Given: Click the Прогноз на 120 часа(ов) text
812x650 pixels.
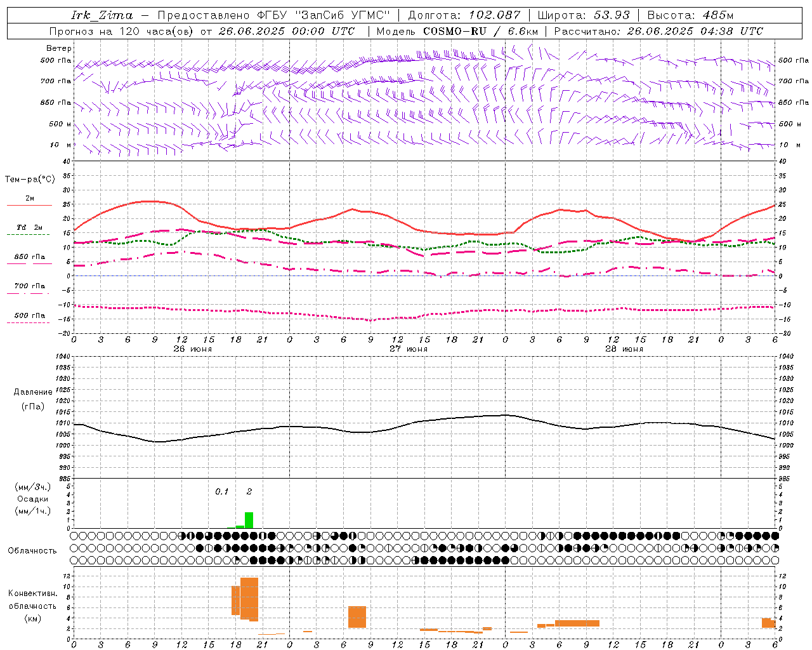Looking at the screenshot, I should point(122,31).
